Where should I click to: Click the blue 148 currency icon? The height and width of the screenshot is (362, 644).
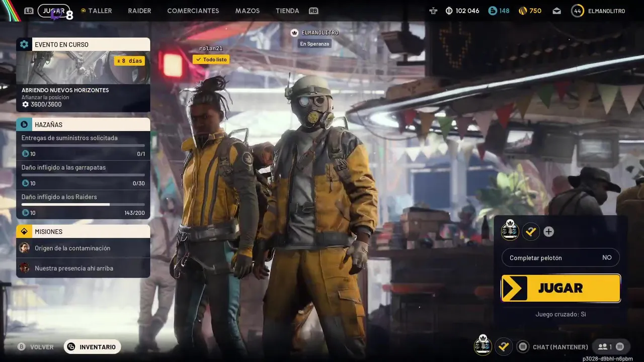[x=493, y=11]
